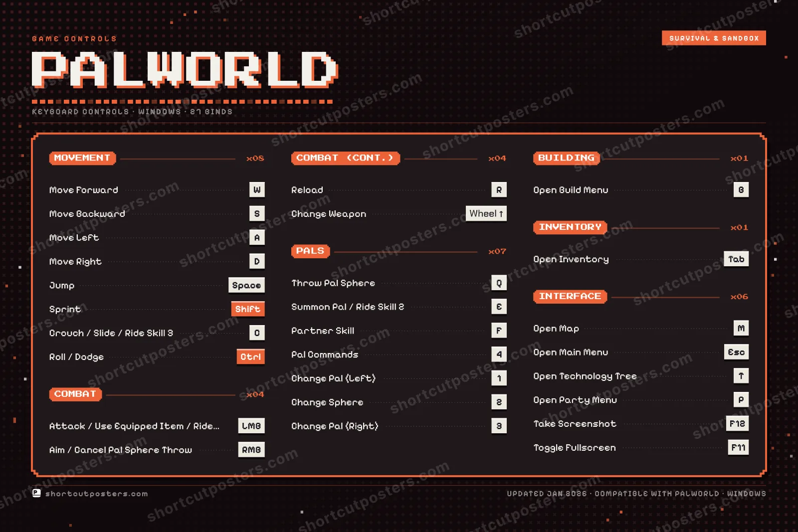This screenshot has height=532, width=798.
Task: Click the A key for Move Left
Action: (x=257, y=237)
